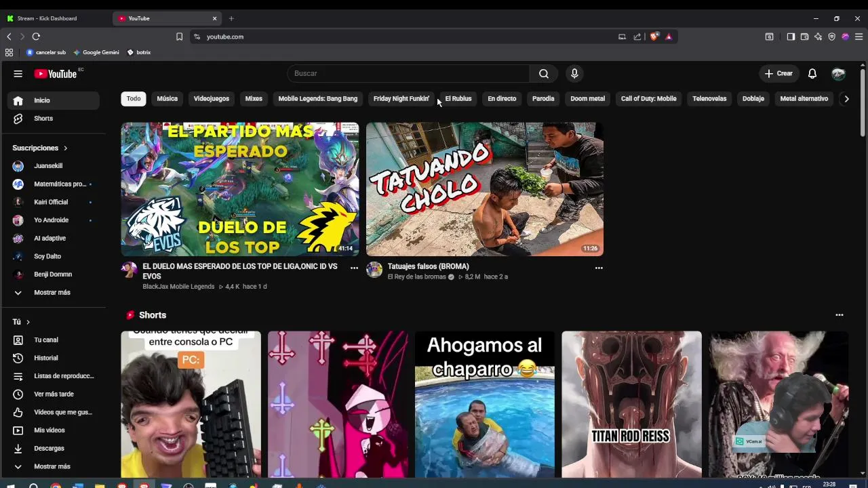Toggle the browser sidebar panel icon

[791, 37]
